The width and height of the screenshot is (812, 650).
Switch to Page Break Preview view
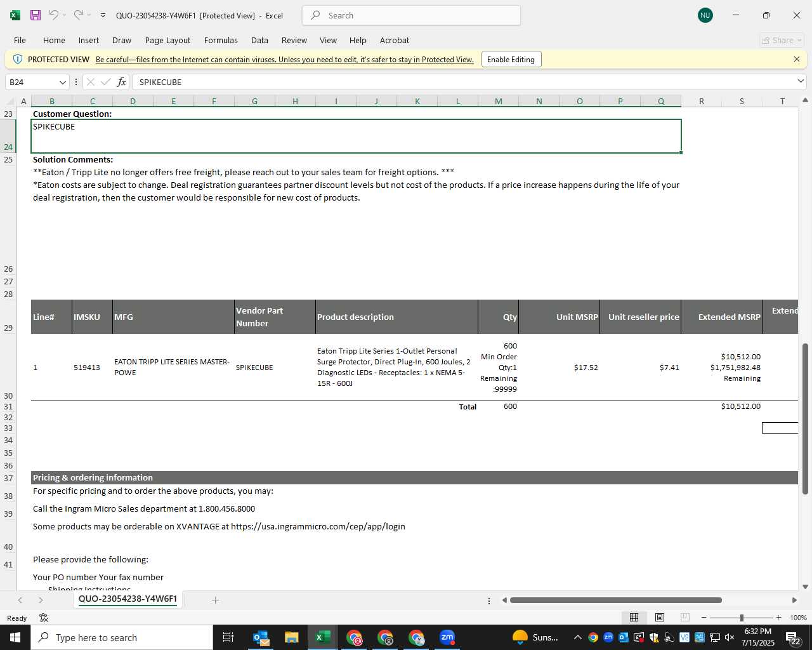coord(684,617)
